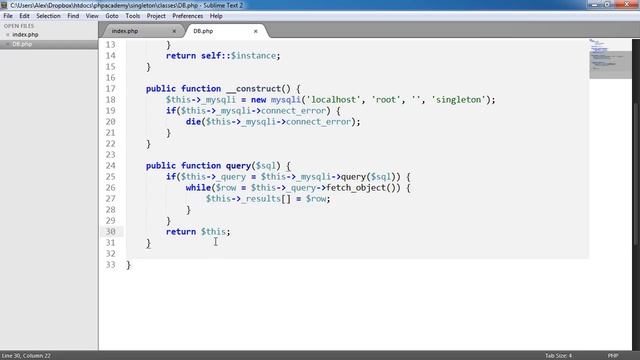This screenshot has width=640, height=360.
Task: Close the DB.php tab
Action: click(256, 31)
